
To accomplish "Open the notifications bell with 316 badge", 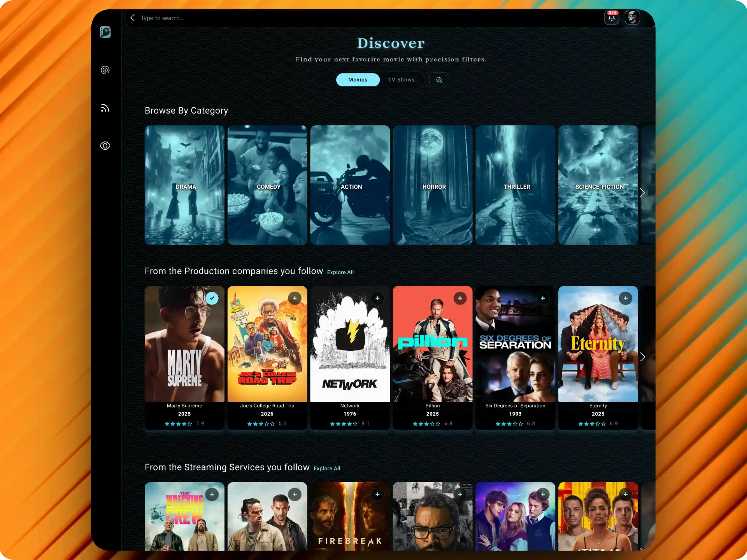I will [611, 17].
